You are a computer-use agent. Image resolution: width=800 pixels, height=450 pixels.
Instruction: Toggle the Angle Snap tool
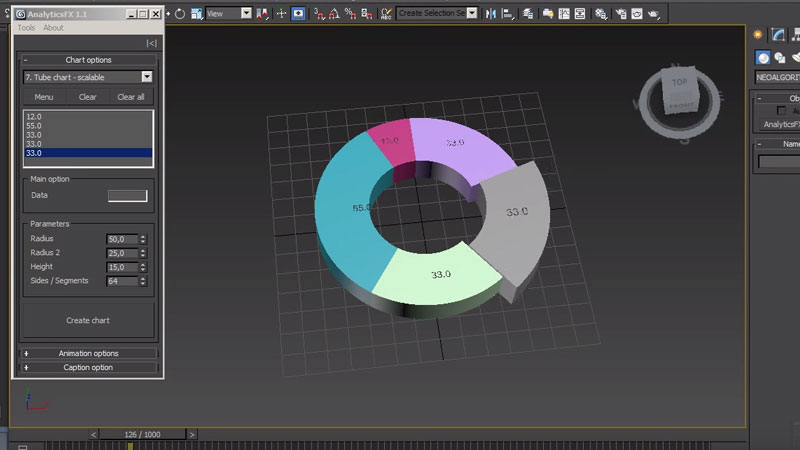pos(335,14)
